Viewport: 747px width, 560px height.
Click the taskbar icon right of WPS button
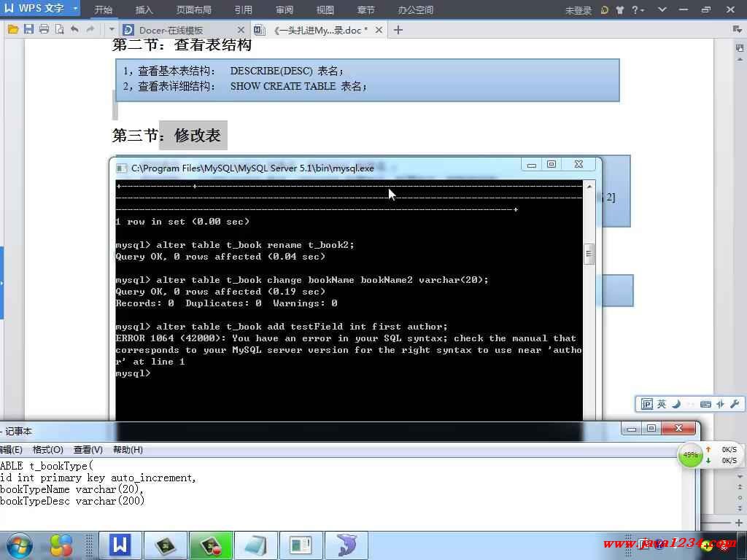166,545
